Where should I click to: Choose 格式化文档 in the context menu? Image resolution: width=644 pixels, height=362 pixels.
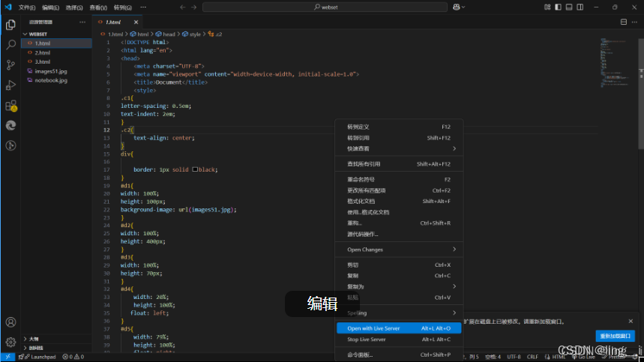pyautogui.click(x=399, y=201)
